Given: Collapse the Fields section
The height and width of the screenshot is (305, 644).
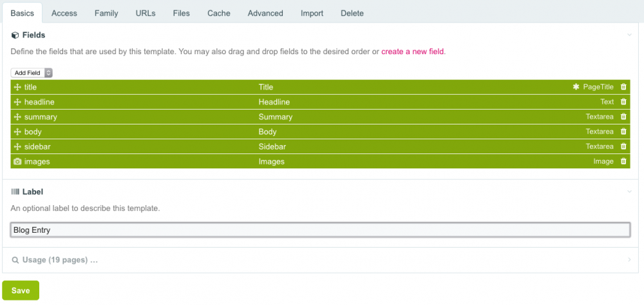Looking at the screenshot, I should click(x=629, y=35).
